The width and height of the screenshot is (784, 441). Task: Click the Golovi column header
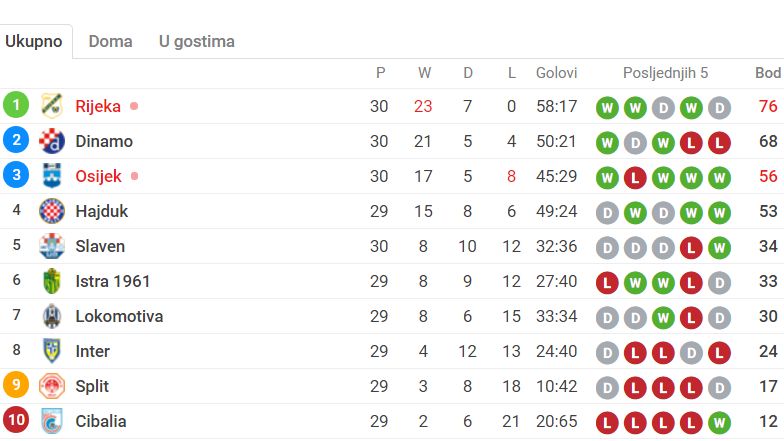click(x=557, y=73)
